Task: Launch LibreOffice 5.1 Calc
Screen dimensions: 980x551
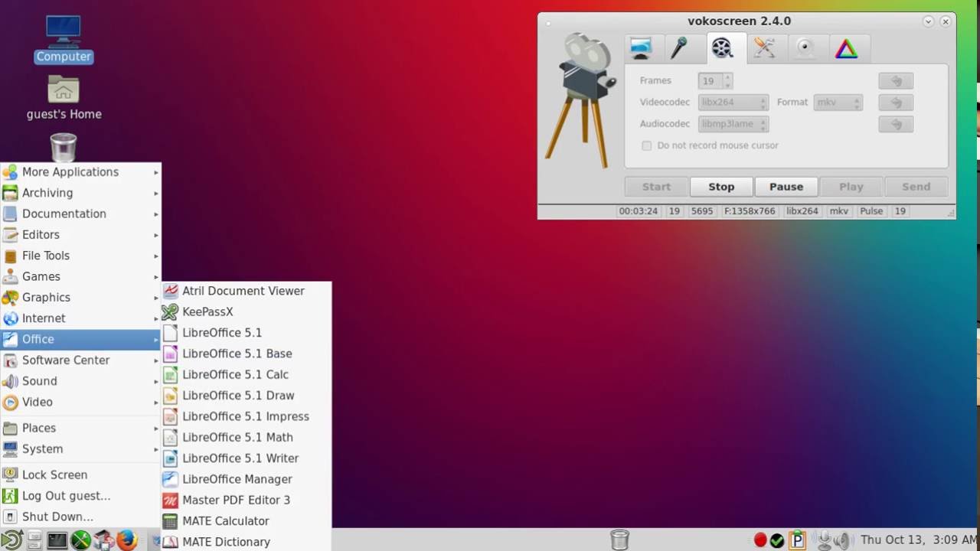Action: coord(246,374)
